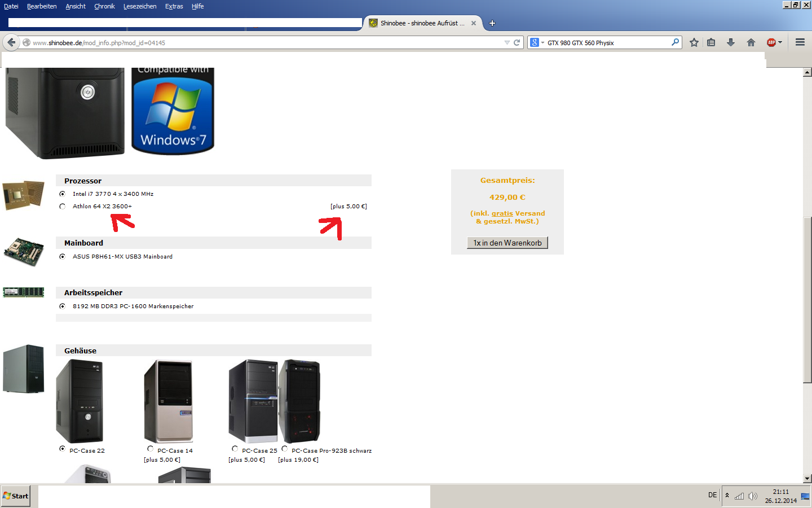Choose PC-Case Pro-923B schwarz radio button
The height and width of the screenshot is (508, 812).
coord(284,449)
